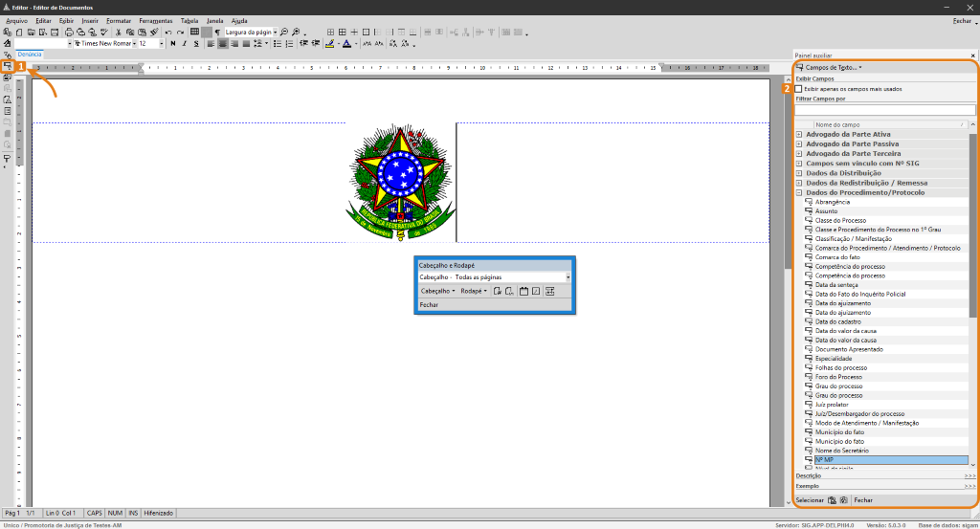The height and width of the screenshot is (529, 980).
Task: Select the 'Classe do Processo' field
Action: (x=840, y=220)
